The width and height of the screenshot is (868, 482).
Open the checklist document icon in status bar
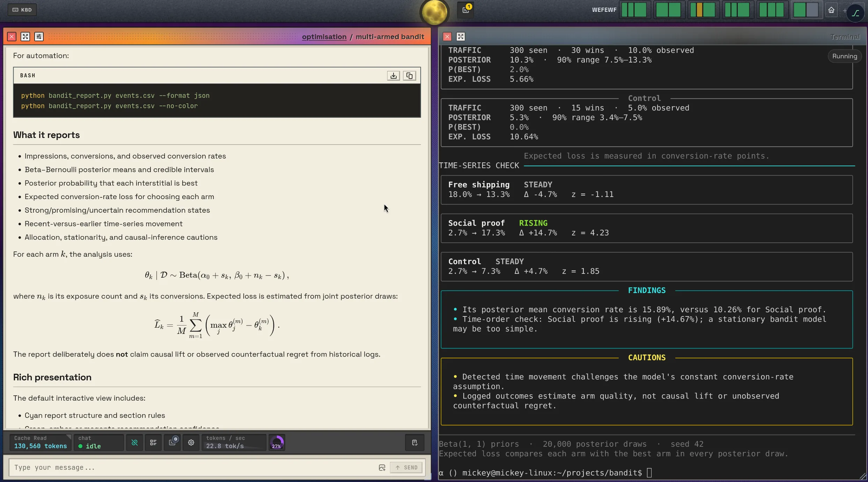coord(414,443)
